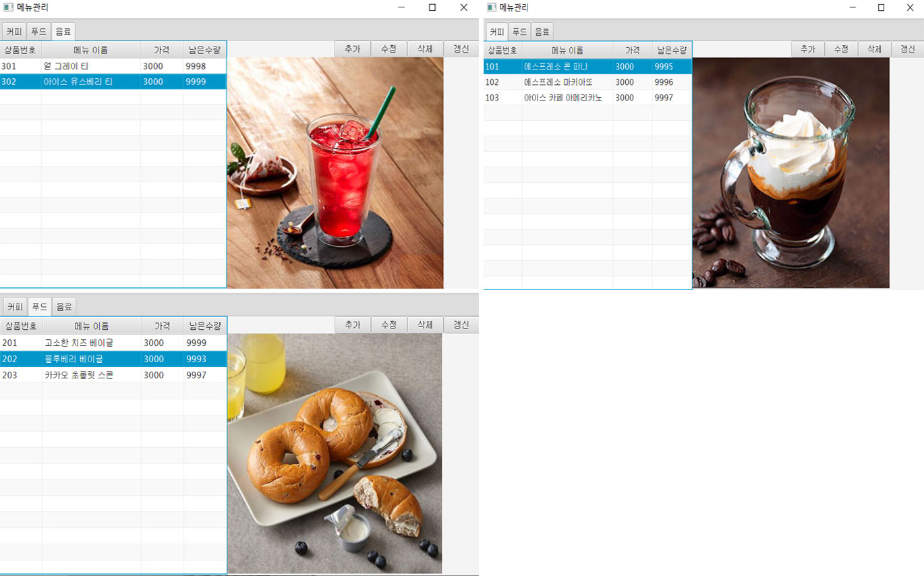This screenshot has width=924, height=576.
Task: Click 삭제 in the bottom food window
Action: point(425,324)
